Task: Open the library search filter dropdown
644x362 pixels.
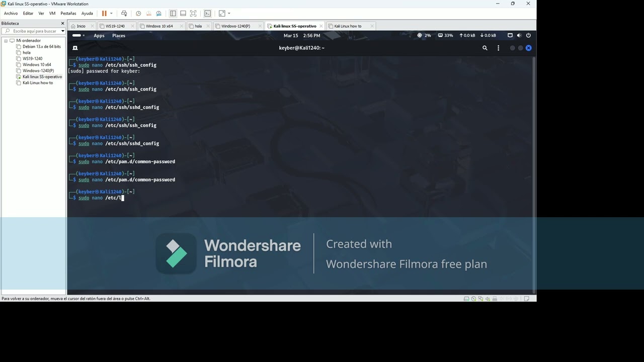Action: pos(62,31)
